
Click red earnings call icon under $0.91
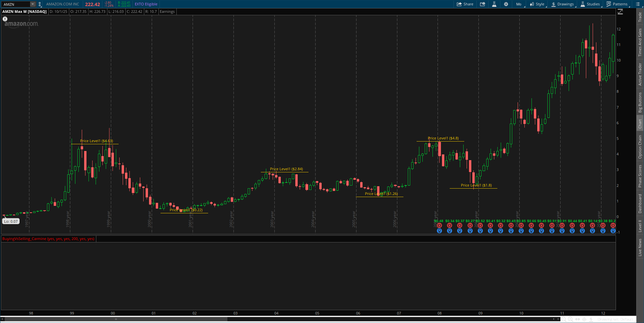(562, 225)
